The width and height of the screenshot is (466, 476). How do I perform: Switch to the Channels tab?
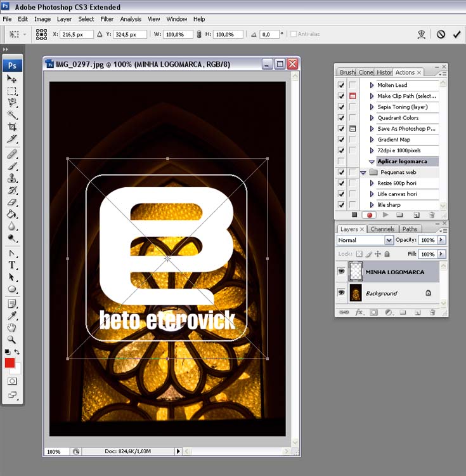pos(382,229)
